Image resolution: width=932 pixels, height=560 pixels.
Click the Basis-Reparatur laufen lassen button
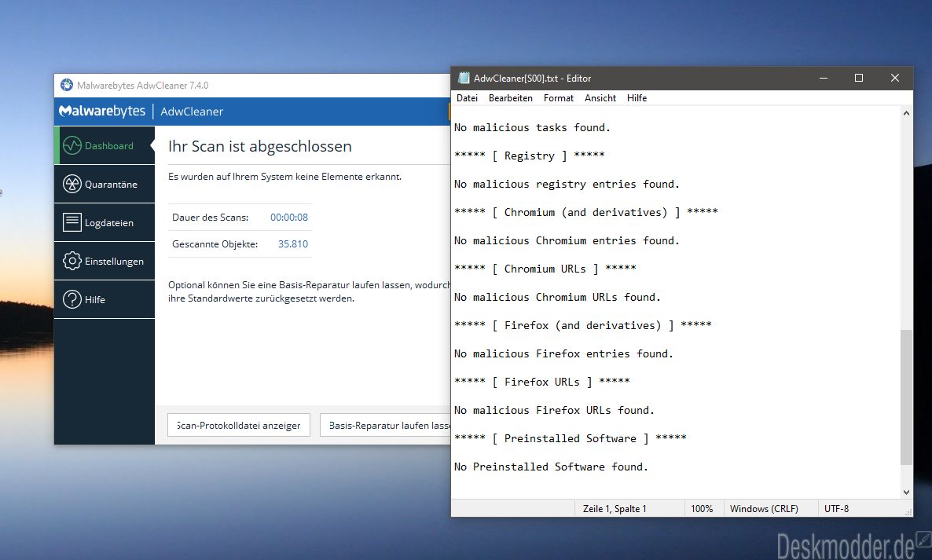pos(385,425)
